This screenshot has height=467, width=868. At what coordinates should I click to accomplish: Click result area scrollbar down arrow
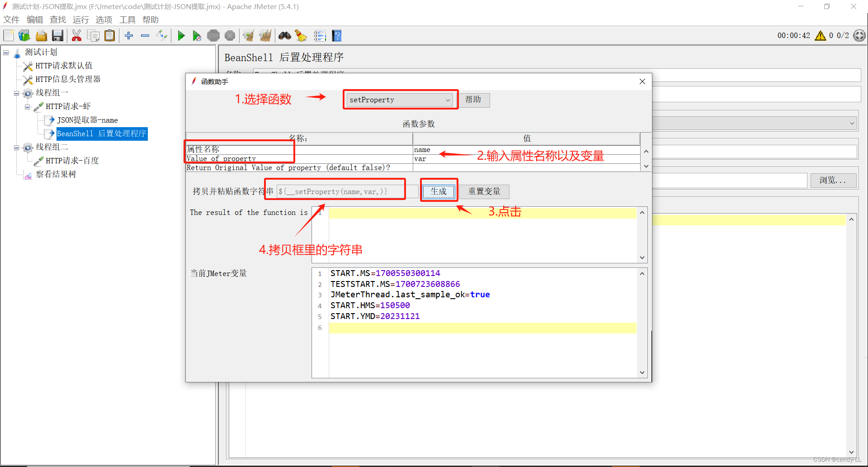click(x=642, y=257)
